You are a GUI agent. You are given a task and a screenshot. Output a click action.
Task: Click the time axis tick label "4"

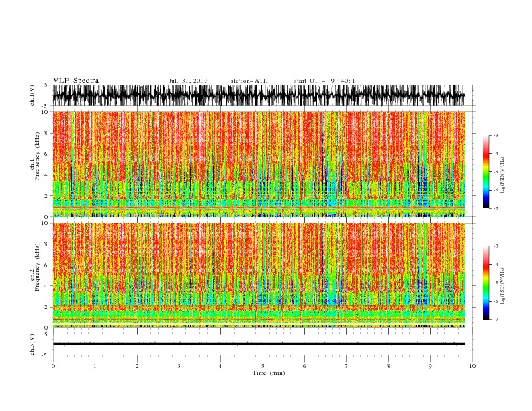[x=221, y=366]
